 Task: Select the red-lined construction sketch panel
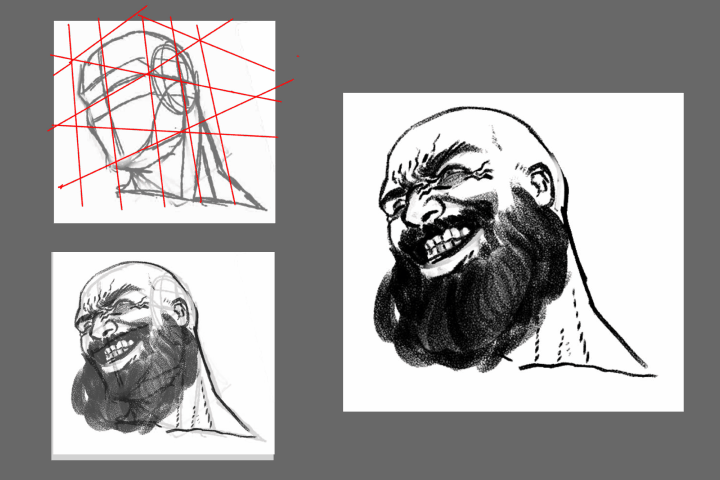(x=164, y=122)
